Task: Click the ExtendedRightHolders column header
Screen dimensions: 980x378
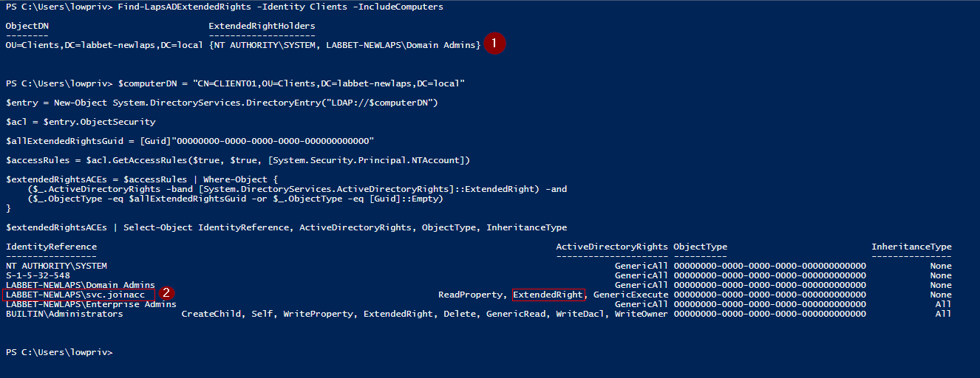Action: coord(262,26)
